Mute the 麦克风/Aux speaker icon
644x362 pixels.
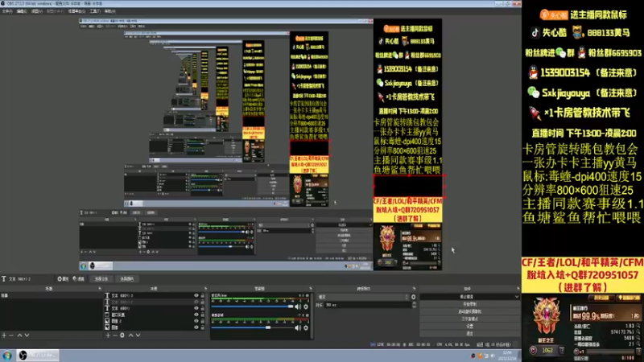[x=298, y=306]
